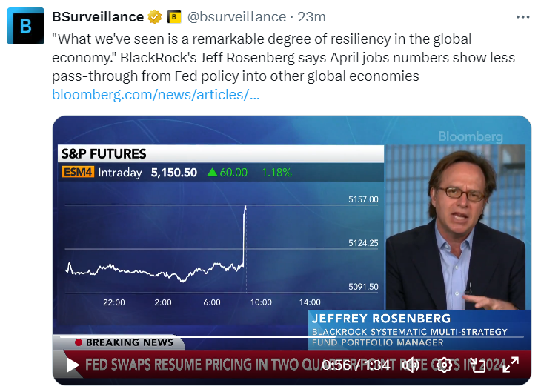Open the bloomberg.com article link
This screenshot has height=392, width=541.
(x=156, y=95)
